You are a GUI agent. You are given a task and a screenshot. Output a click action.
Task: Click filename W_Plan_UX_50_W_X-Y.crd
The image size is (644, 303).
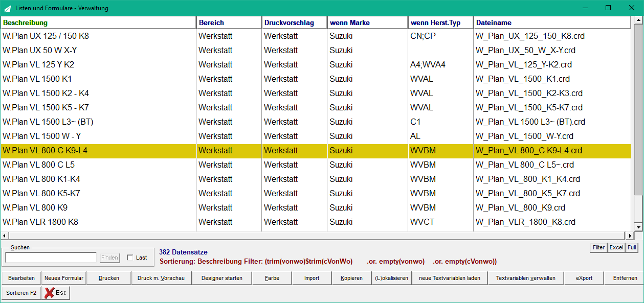[x=525, y=51]
